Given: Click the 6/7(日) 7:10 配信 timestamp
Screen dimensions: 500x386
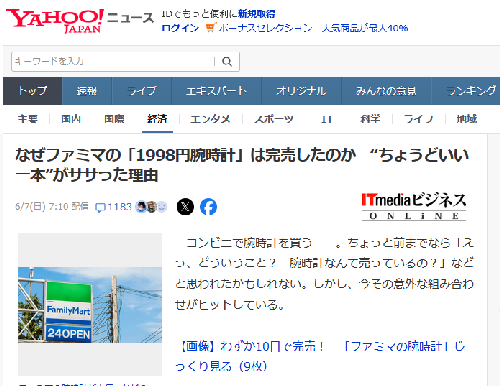Looking at the screenshot, I should tap(52, 207).
